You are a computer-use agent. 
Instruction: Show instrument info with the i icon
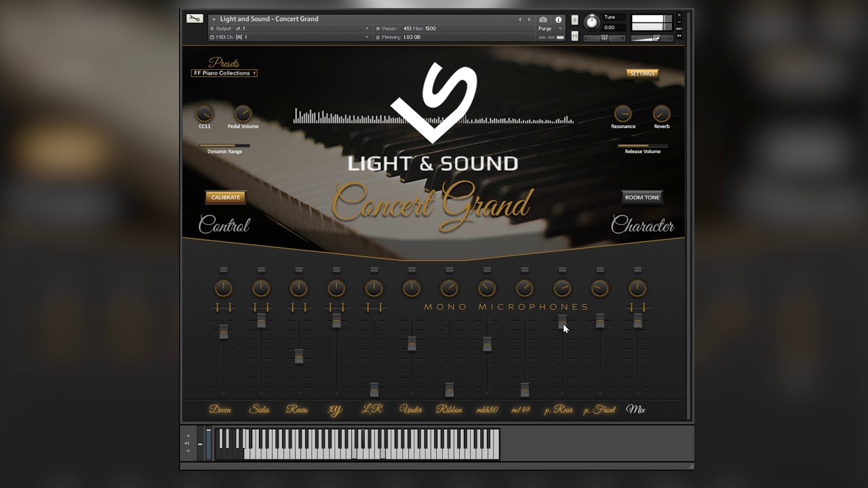(559, 20)
